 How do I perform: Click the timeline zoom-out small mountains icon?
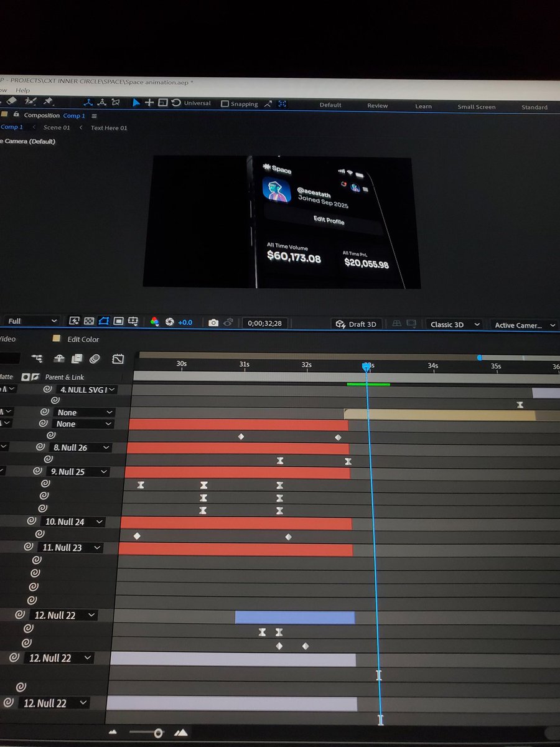tap(113, 732)
